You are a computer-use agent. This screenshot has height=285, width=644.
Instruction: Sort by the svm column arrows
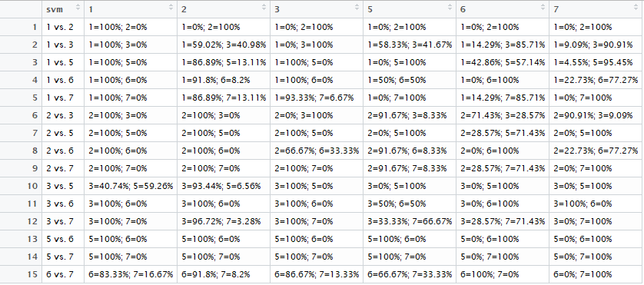78,7
